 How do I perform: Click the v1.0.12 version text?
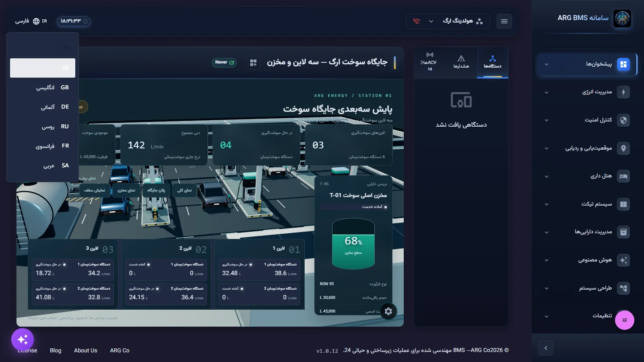(x=327, y=351)
